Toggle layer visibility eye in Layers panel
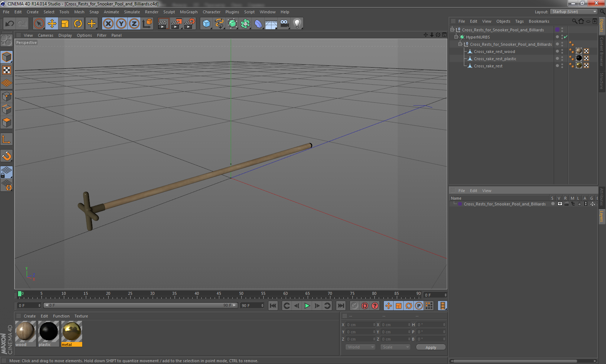The width and height of the screenshot is (606, 364). [x=559, y=204]
